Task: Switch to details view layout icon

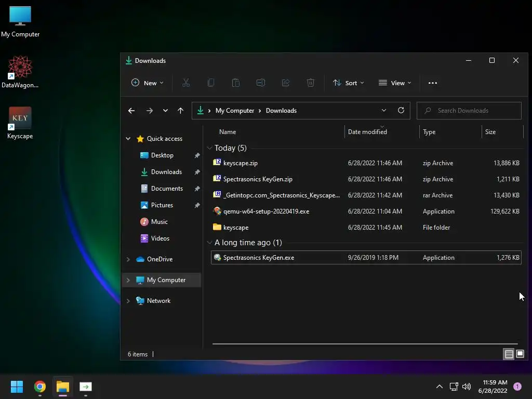Action: click(x=509, y=354)
